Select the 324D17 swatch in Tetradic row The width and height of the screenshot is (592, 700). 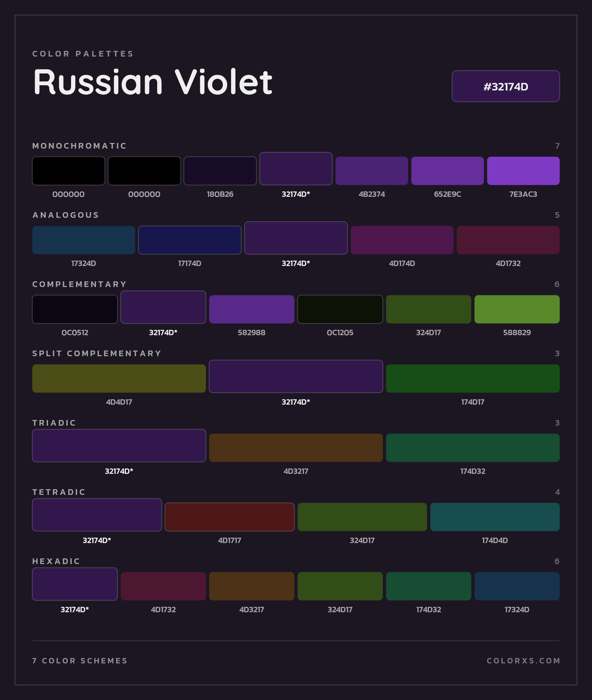coord(362,517)
